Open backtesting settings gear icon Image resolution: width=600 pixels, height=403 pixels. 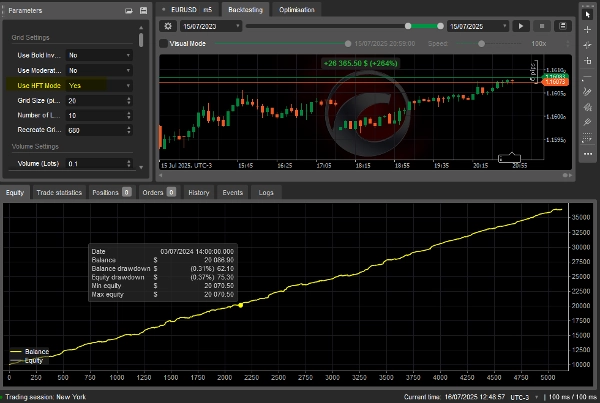(x=168, y=26)
